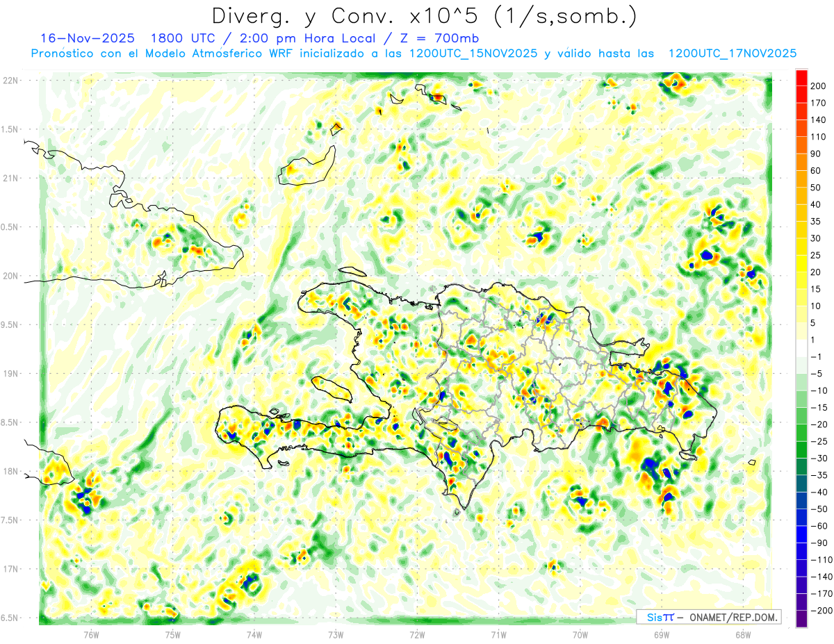Click the "68W" longitude axis label
The image size is (834, 644).
tap(743, 634)
